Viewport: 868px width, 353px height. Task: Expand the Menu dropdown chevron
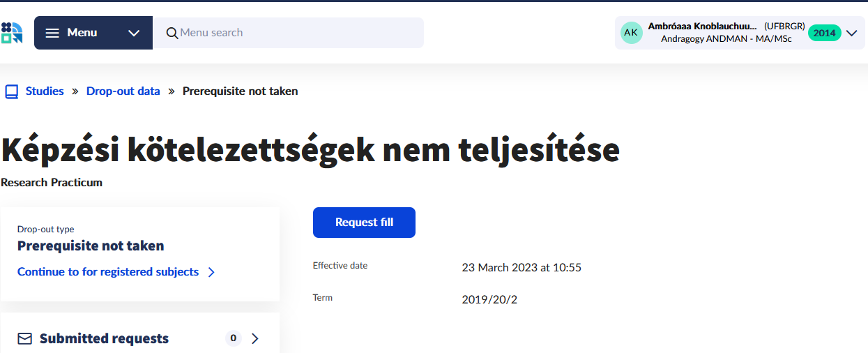135,33
